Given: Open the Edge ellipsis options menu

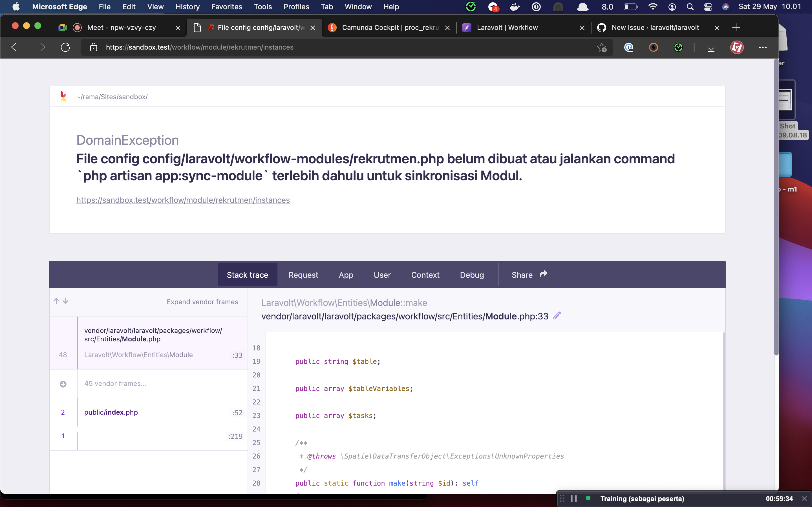Looking at the screenshot, I should 763,47.
